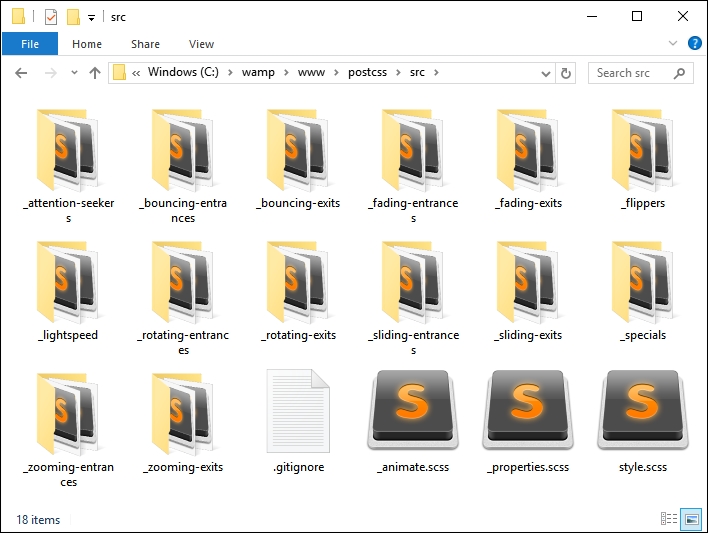Open the File menu tab
This screenshot has height=533, width=708.
(30, 44)
